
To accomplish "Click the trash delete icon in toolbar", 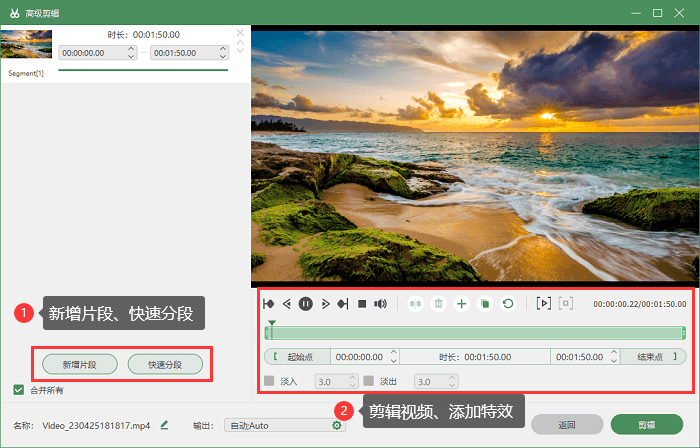I will coord(438,304).
